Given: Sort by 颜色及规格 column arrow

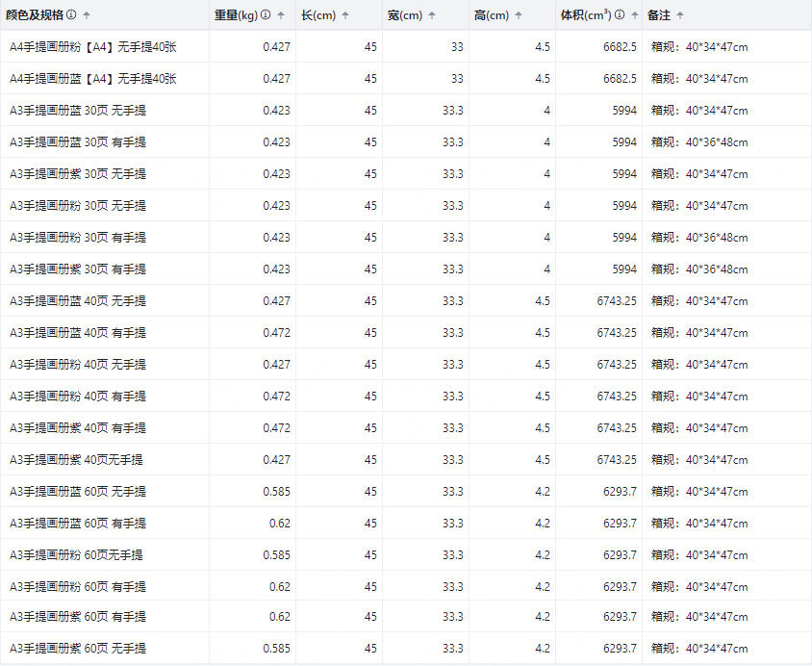Looking at the screenshot, I should point(87,15).
